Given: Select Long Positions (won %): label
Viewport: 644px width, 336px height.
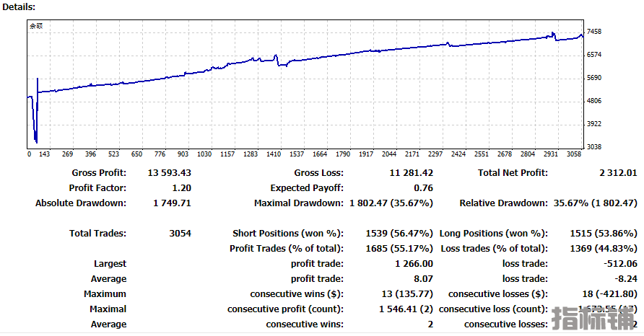Looking at the screenshot, I should pyautogui.click(x=494, y=234).
